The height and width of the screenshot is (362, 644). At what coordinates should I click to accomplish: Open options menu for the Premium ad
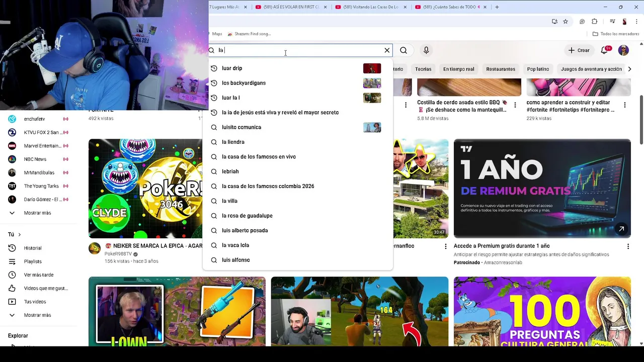coord(627,246)
